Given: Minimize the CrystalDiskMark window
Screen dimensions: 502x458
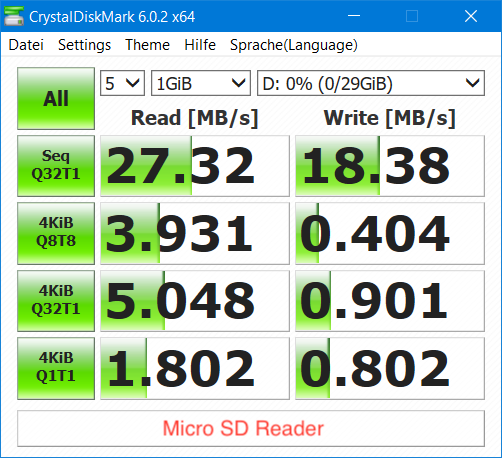Looking at the screenshot, I should (354, 16).
